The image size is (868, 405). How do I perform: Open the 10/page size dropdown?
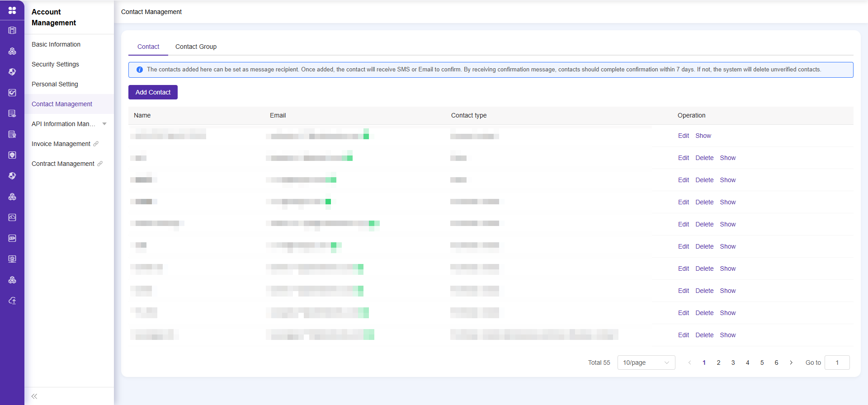coord(646,363)
